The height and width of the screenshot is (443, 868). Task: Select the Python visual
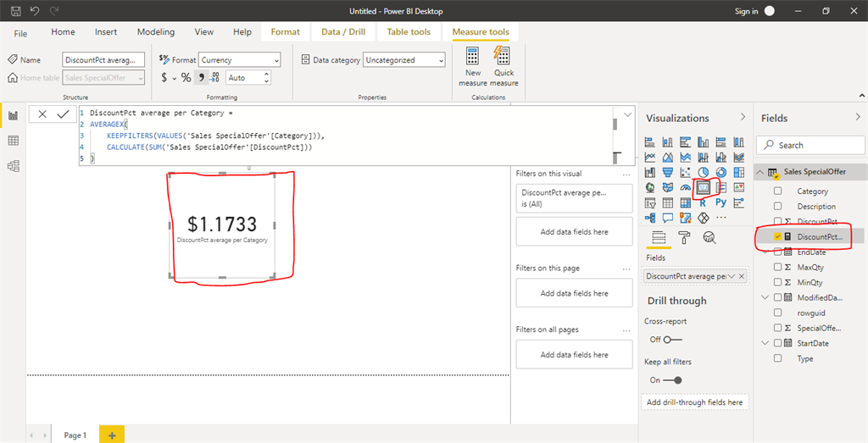click(721, 202)
